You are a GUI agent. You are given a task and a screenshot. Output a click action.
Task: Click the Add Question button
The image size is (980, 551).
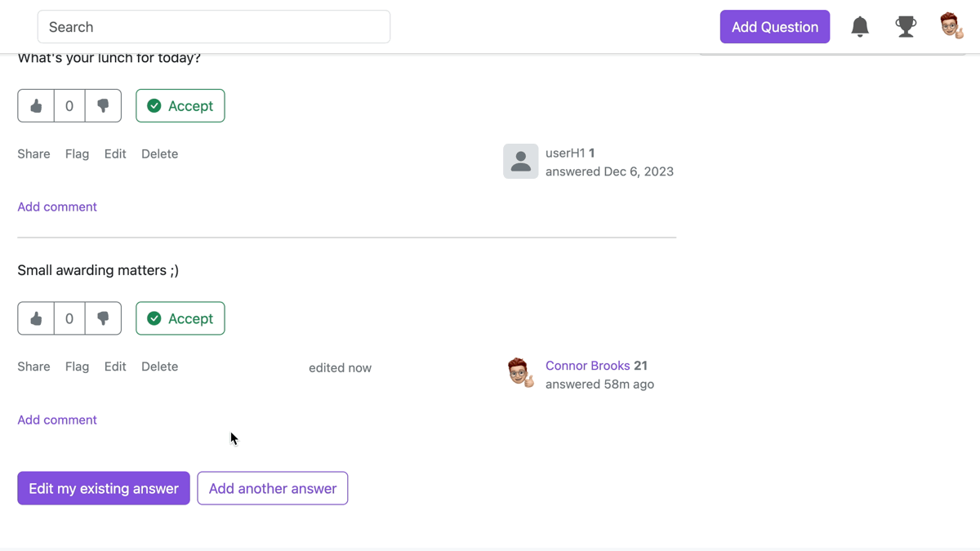click(x=774, y=27)
